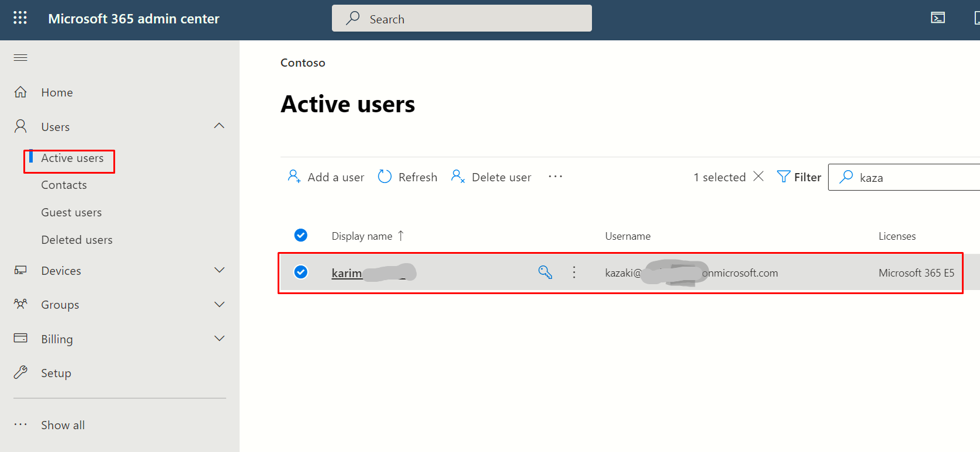Open Devices navigation item
Viewport: 980px width, 452px height.
coord(61,271)
